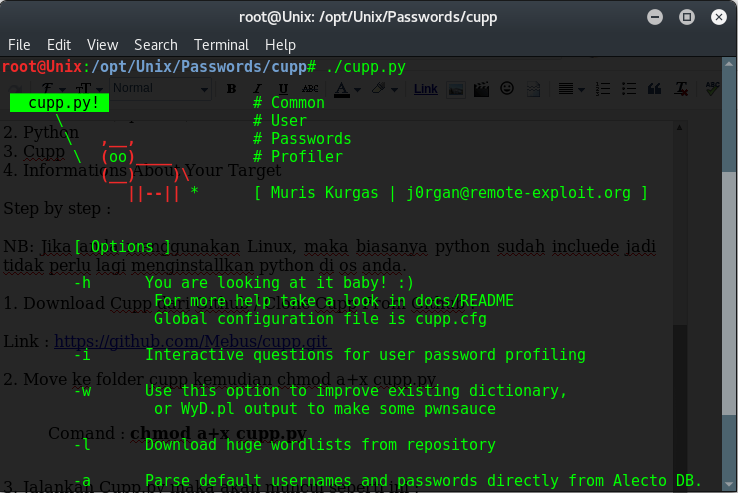Click the '-w' option text
The image size is (738, 493).
83,391
